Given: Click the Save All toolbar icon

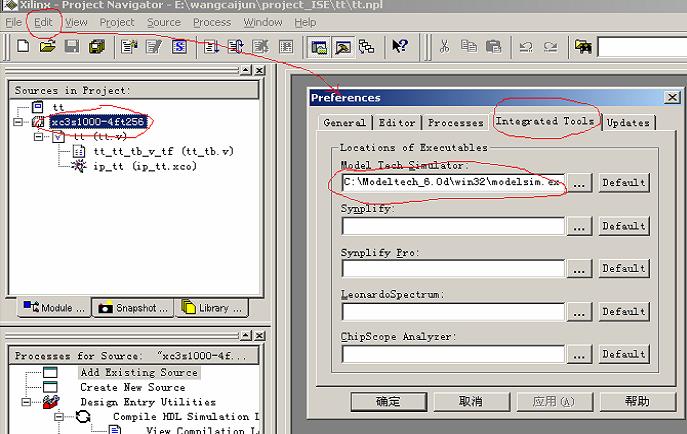Looking at the screenshot, I should pyautogui.click(x=97, y=46).
